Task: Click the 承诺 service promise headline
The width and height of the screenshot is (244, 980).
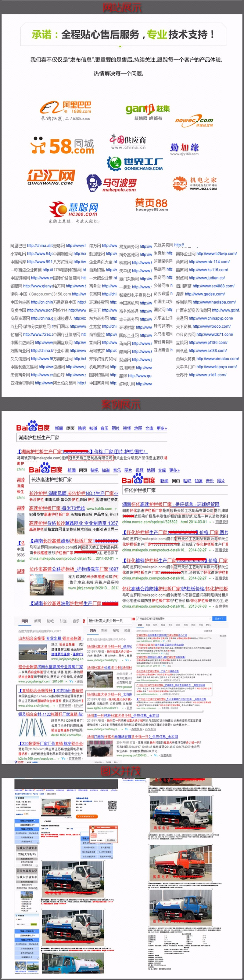Action: point(123,35)
